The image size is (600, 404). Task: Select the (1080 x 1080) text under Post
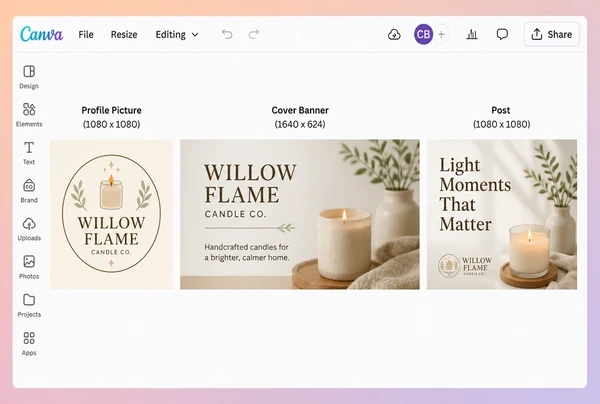point(502,124)
